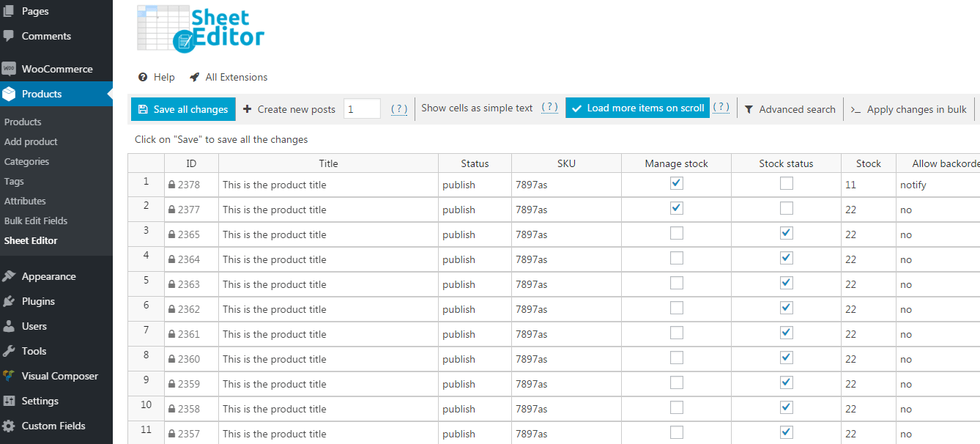Uncheck Manage stock for row 1

pyautogui.click(x=677, y=184)
